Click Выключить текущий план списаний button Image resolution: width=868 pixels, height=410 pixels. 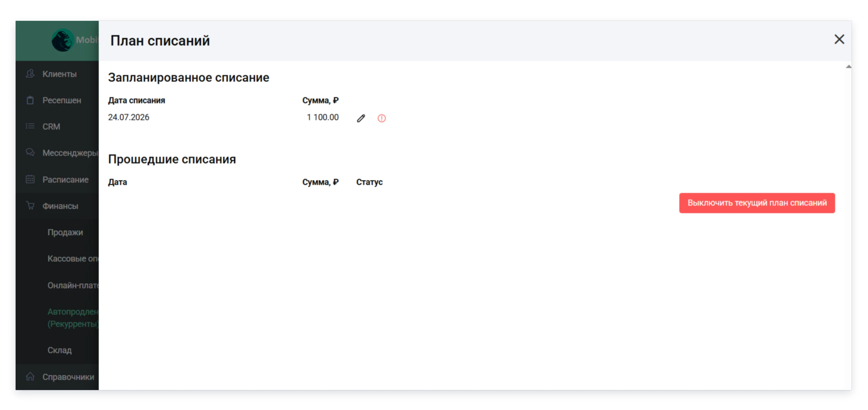[x=757, y=203]
